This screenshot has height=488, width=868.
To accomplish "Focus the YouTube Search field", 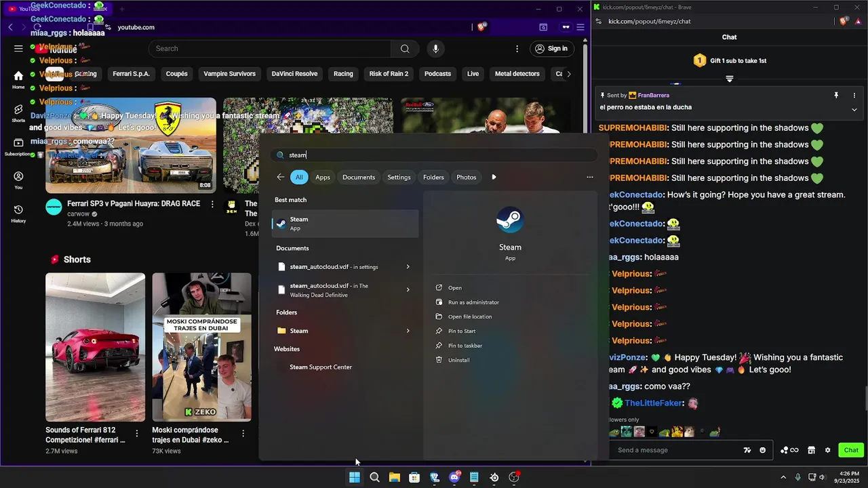I will (270, 49).
